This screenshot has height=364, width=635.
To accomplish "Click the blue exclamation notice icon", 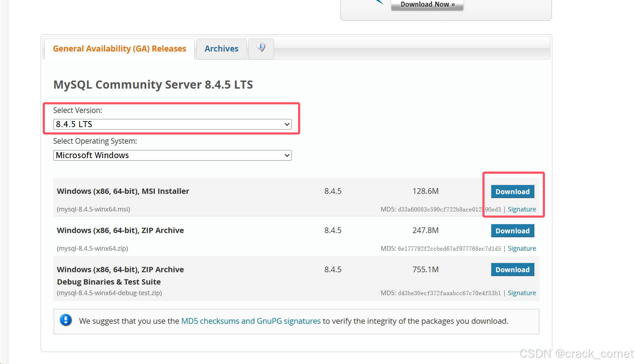I will point(66,320).
